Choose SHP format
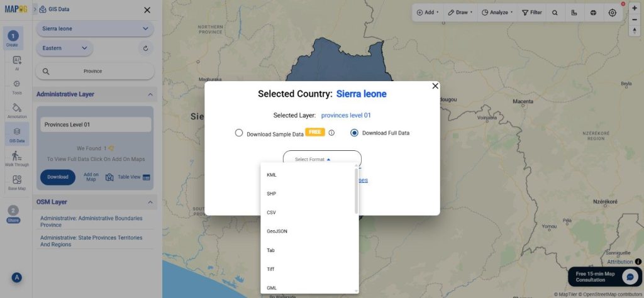Viewport: 644px width, 298px height. click(x=308, y=194)
